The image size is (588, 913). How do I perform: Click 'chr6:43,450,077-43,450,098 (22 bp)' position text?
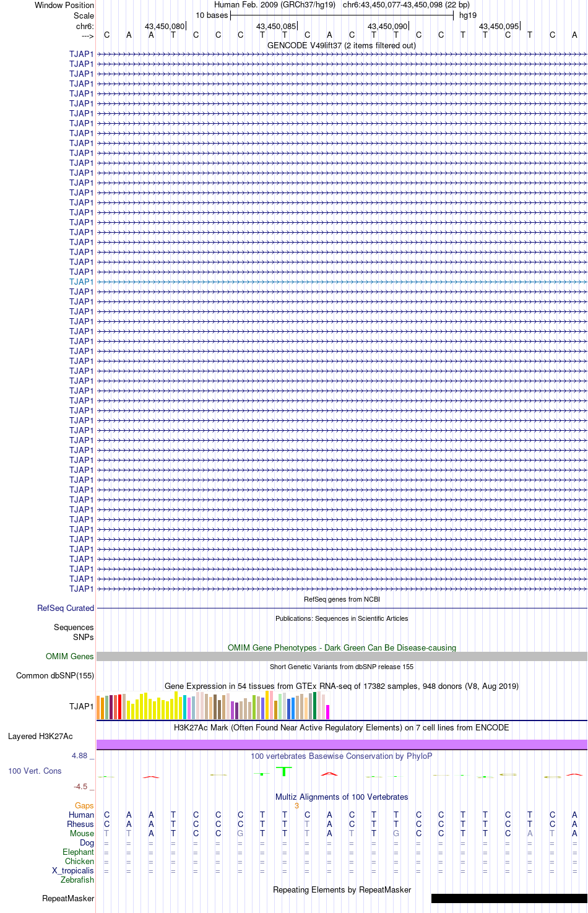click(406, 5)
